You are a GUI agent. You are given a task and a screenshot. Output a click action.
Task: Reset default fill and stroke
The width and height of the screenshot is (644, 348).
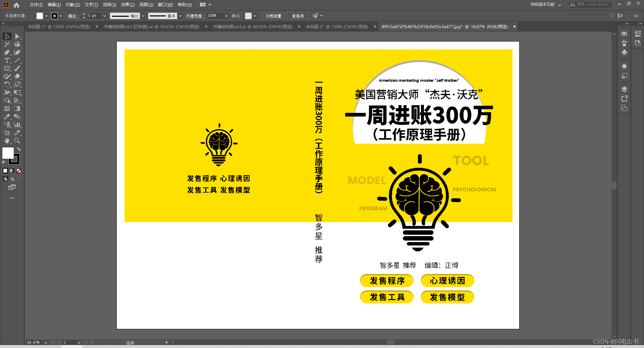[4, 163]
